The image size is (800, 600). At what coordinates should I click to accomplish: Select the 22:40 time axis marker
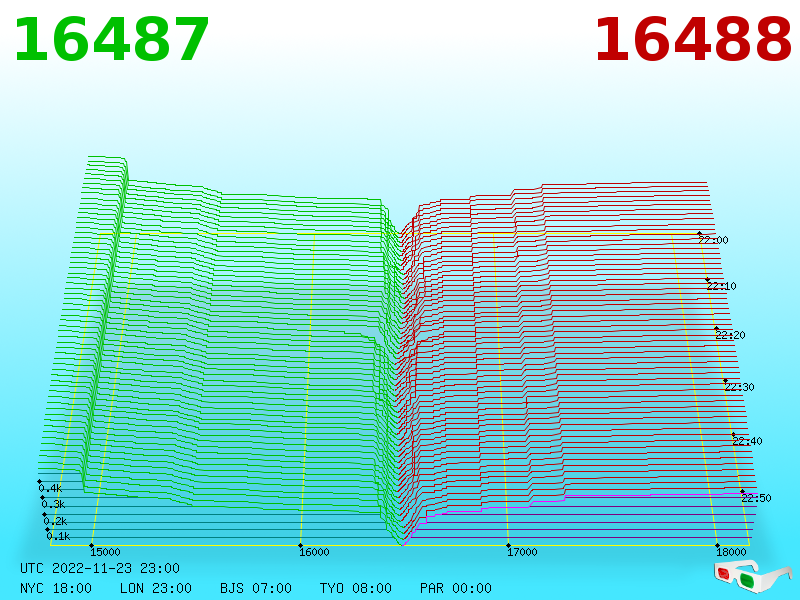pos(747,441)
